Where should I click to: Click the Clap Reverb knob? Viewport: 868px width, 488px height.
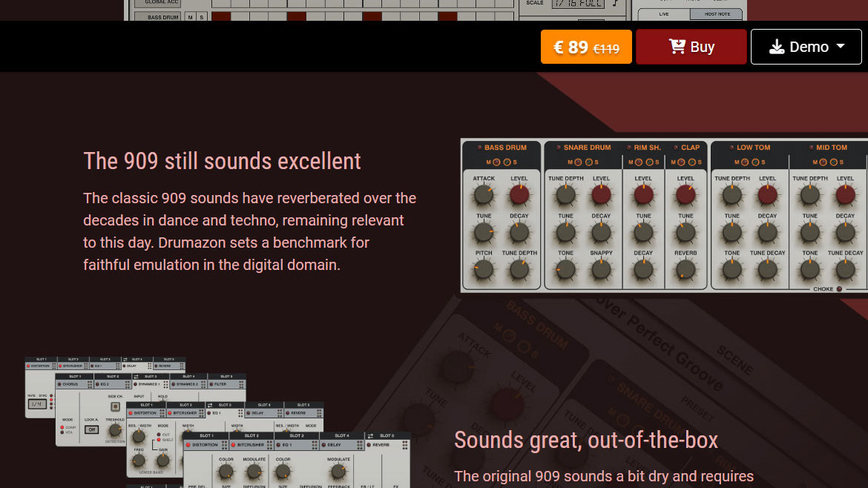click(x=685, y=270)
